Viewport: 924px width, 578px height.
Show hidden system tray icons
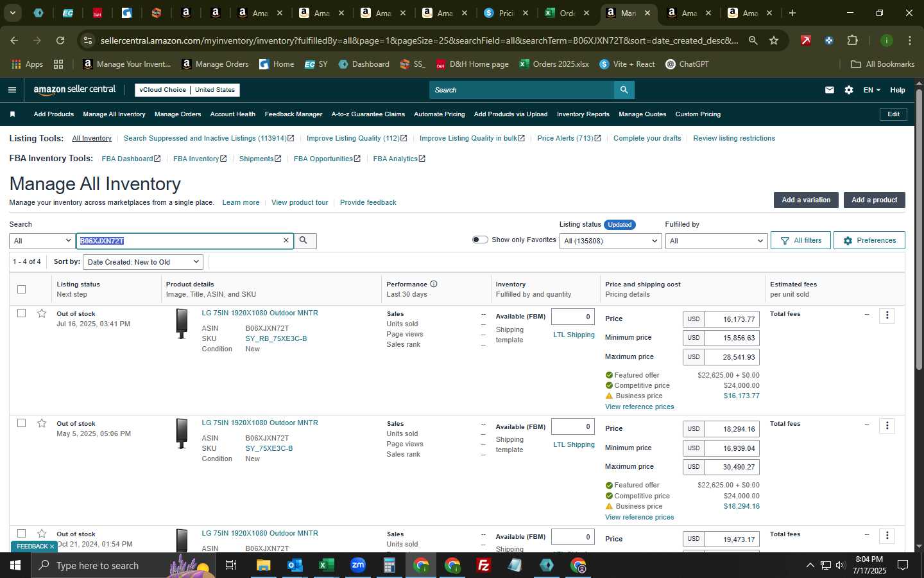810,565
